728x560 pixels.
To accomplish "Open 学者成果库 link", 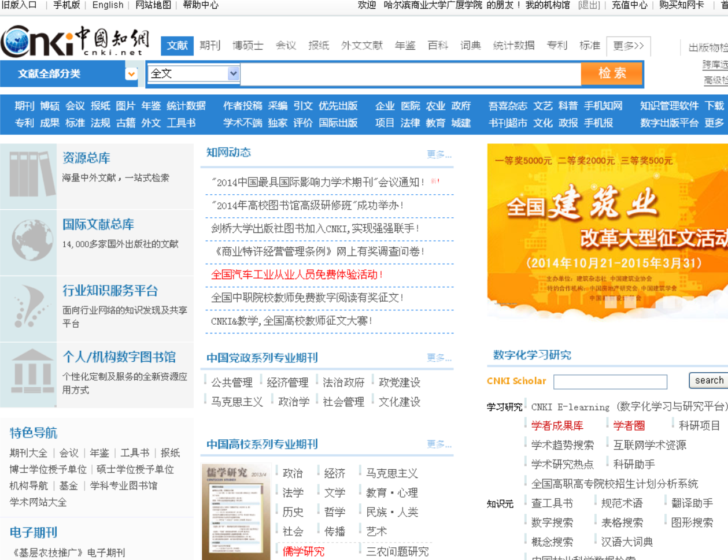I will 557,426.
